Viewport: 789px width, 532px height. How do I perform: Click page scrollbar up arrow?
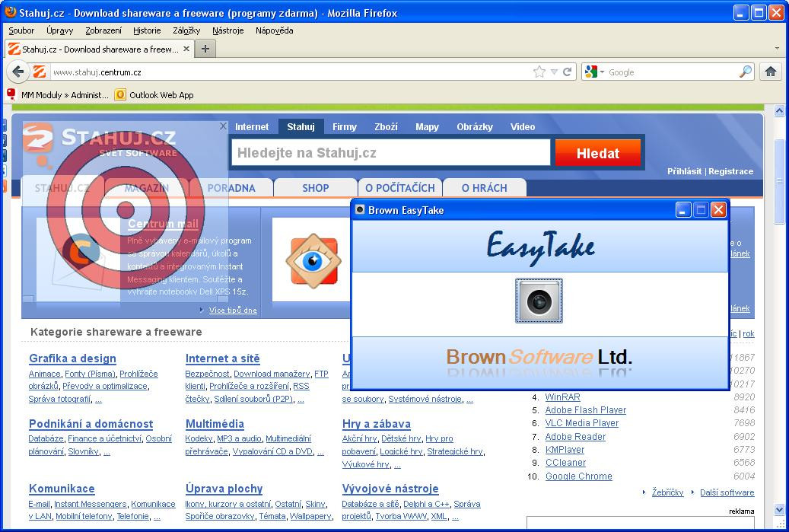coord(779,110)
